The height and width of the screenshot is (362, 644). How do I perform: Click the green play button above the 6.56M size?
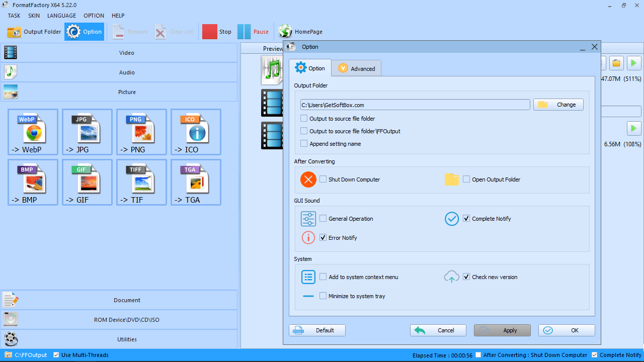pyautogui.click(x=634, y=128)
